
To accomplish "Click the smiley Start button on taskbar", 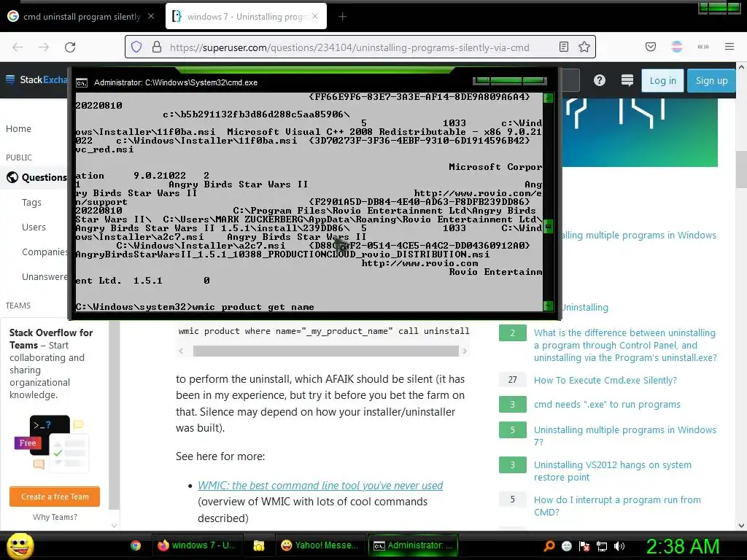I will [20, 545].
